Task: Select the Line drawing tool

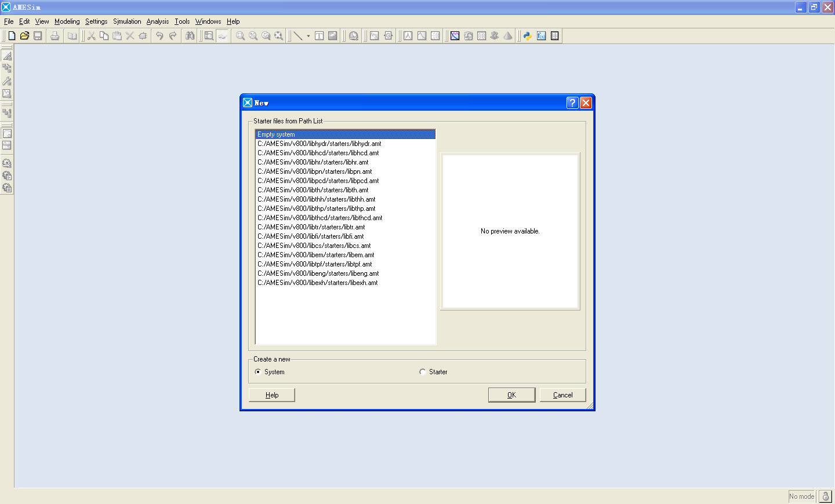Action: tap(297, 36)
